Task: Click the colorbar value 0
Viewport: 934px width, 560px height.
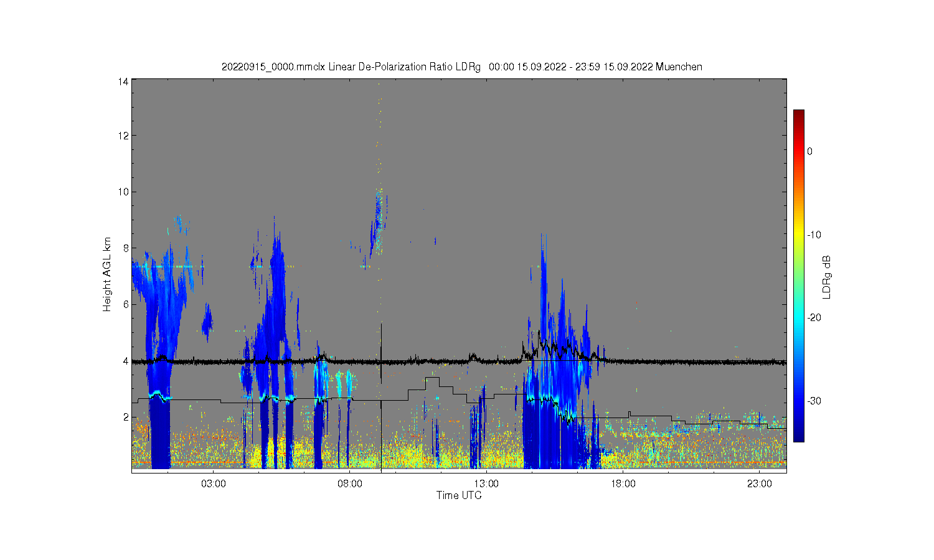Action: pos(809,151)
